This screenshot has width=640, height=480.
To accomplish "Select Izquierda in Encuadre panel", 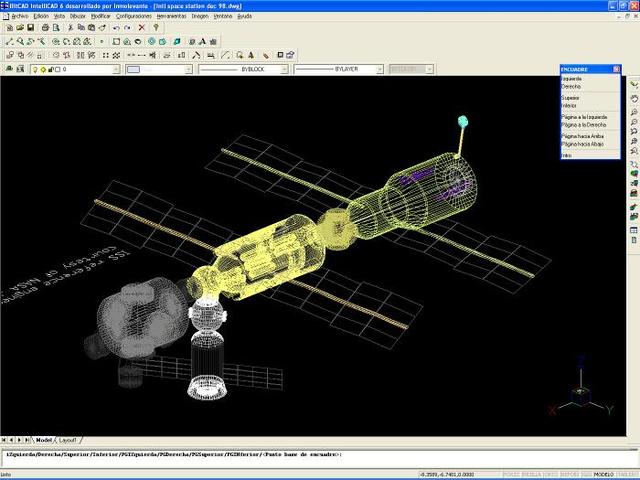I will pos(571,79).
